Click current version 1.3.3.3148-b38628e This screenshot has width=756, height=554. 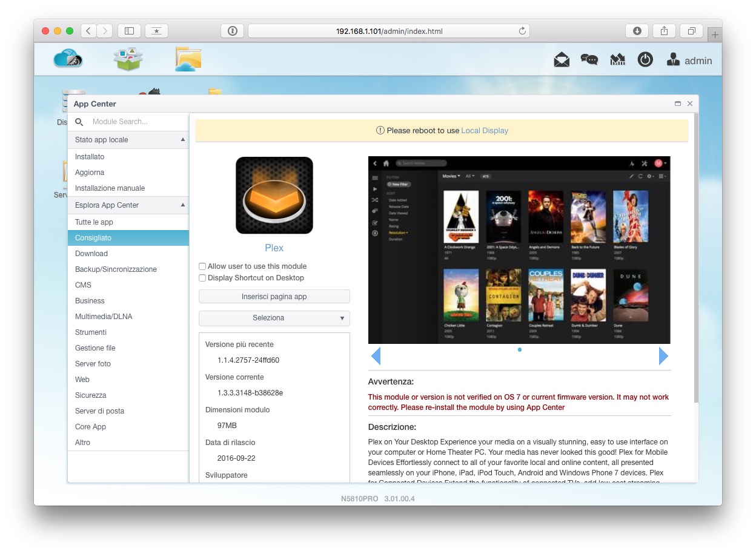coord(250,393)
